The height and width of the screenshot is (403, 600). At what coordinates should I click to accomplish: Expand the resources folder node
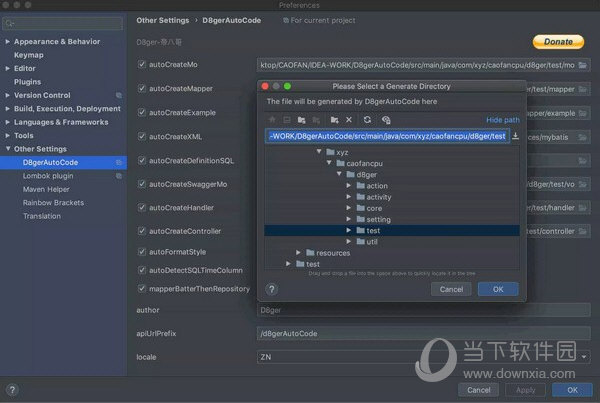coord(298,253)
